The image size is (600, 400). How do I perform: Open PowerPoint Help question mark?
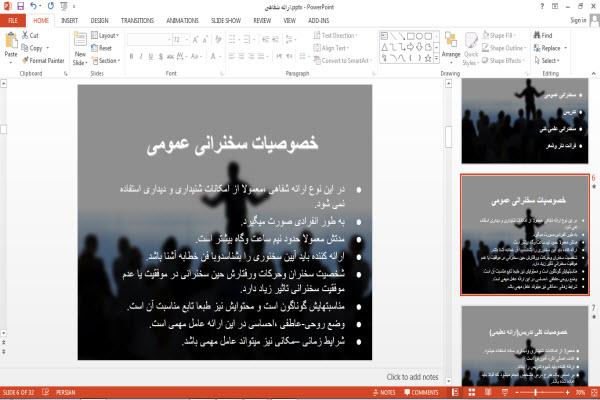click(x=542, y=6)
